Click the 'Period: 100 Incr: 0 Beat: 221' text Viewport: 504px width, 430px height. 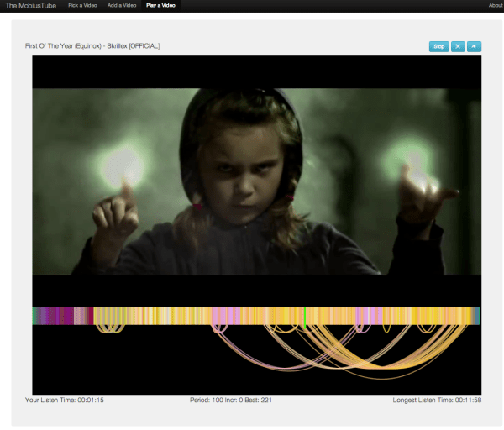click(231, 400)
